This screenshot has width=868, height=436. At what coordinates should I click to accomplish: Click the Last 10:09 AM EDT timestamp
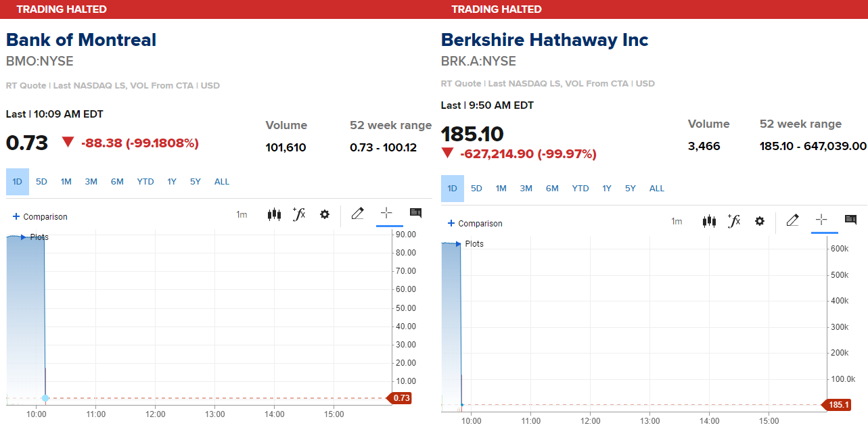click(55, 114)
